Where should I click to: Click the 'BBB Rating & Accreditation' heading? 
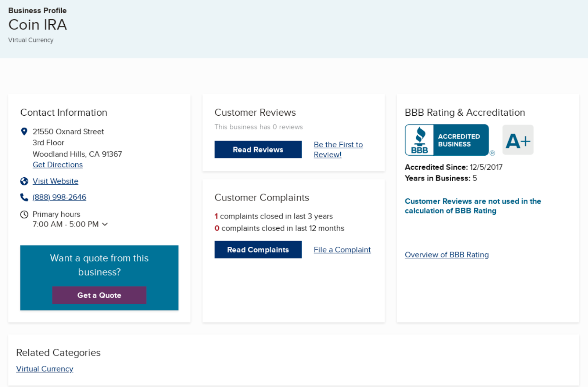pos(465,112)
